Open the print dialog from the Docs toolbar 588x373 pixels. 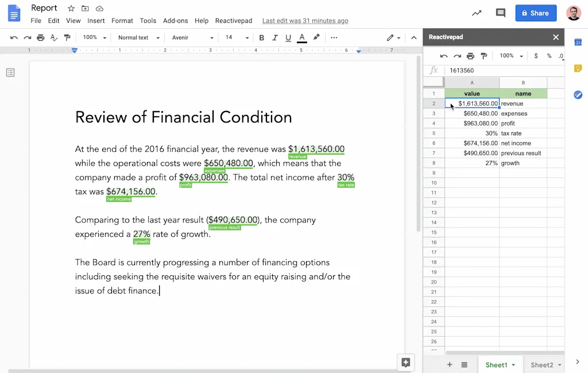click(40, 37)
